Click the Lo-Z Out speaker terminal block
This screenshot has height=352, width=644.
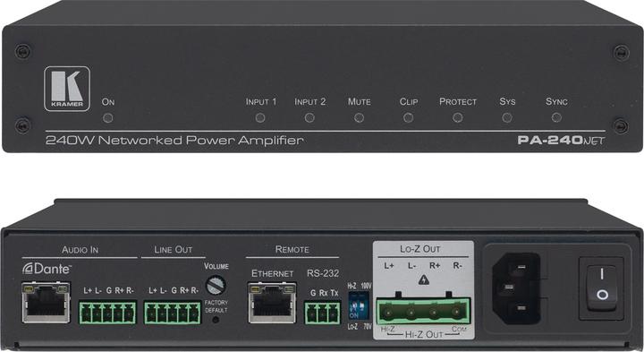click(x=423, y=311)
